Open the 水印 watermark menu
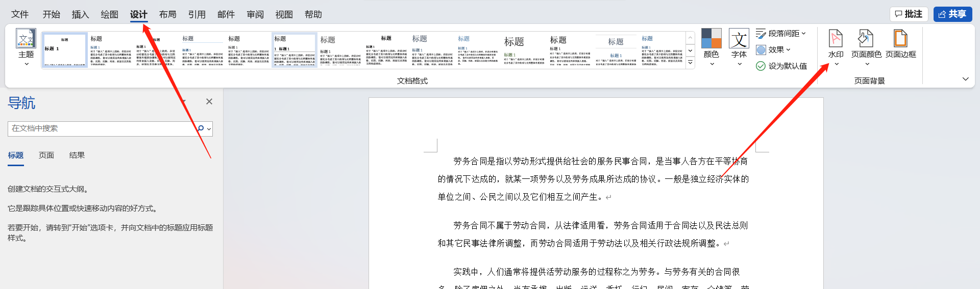 click(836, 46)
